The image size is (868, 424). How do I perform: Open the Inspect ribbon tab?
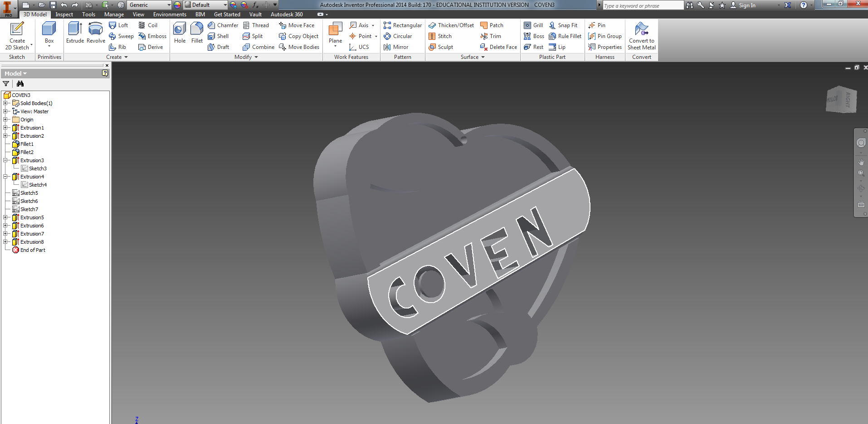click(x=64, y=14)
